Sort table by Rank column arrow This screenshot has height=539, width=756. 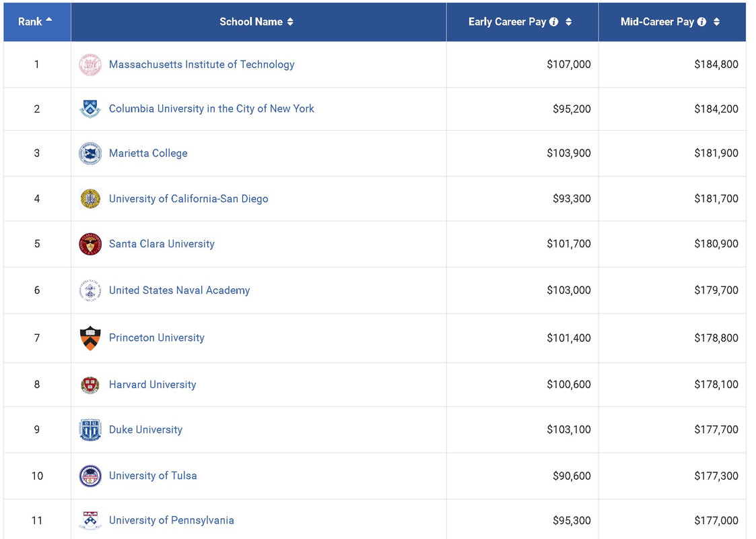tap(48, 20)
